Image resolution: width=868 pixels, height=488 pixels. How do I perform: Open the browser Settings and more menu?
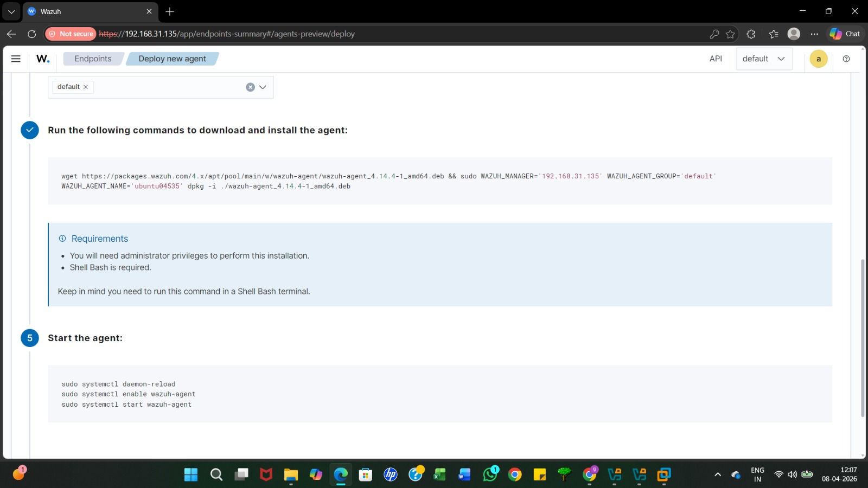pos(814,34)
